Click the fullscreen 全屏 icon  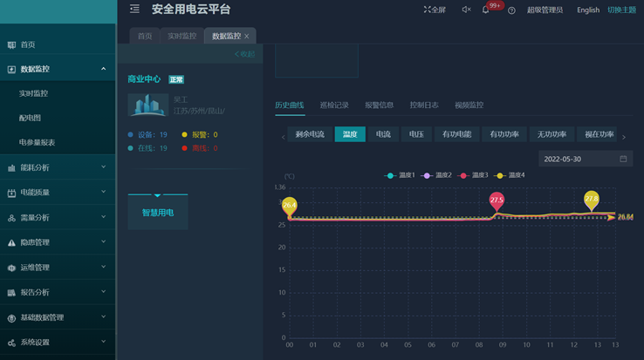(x=427, y=10)
